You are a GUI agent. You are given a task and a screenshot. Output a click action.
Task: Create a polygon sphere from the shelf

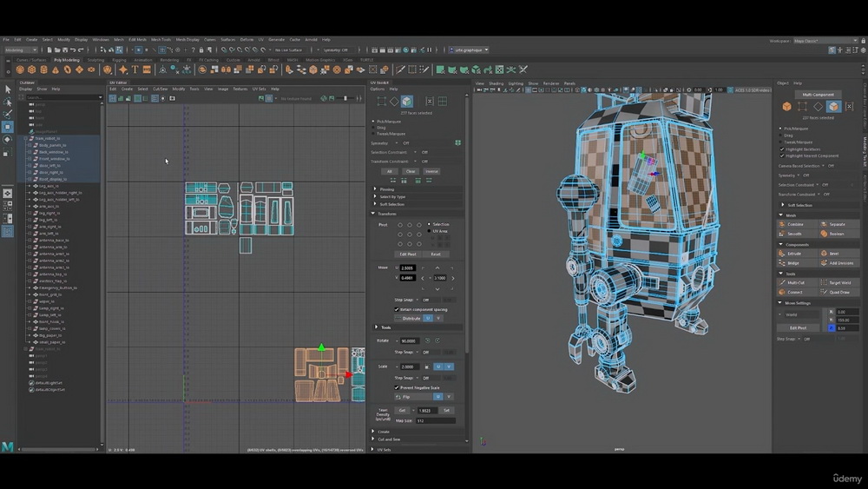[x=20, y=69]
